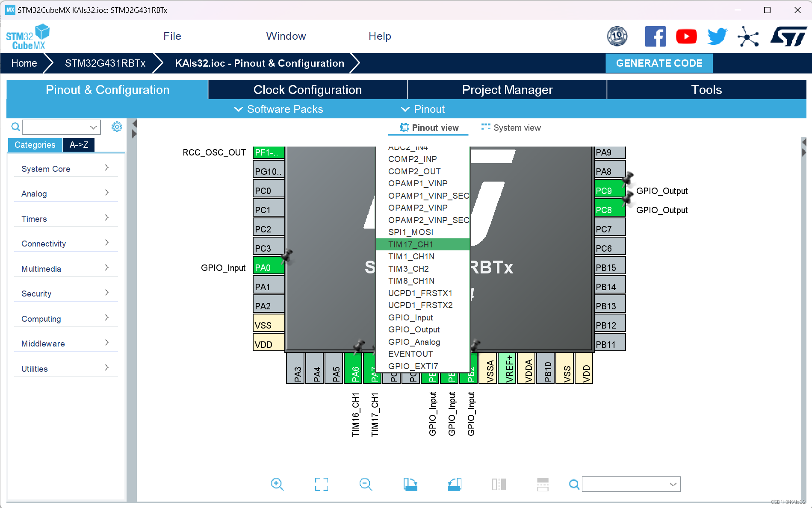Click the pin search magnifier icon

pyautogui.click(x=574, y=484)
